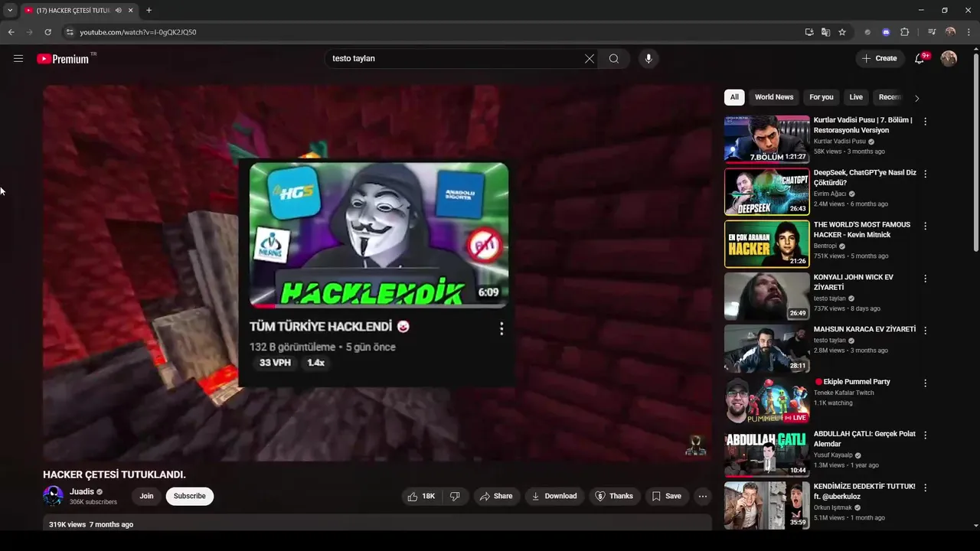This screenshot has height=551, width=980.
Task: Open more actions ellipsis beside Save
Action: (702, 496)
